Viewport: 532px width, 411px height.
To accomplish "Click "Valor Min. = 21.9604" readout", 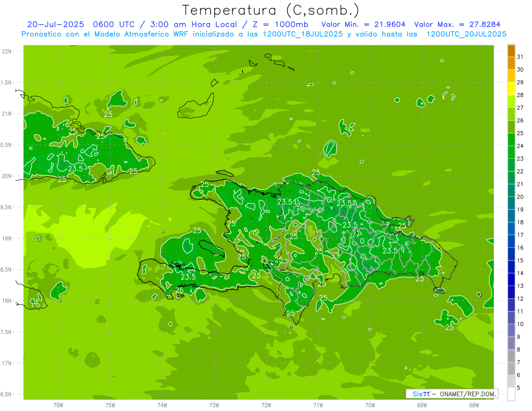I will pos(363,24).
